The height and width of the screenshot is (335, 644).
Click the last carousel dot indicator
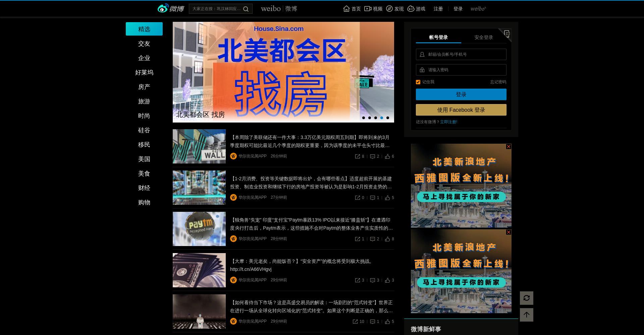click(x=388, y=118)
